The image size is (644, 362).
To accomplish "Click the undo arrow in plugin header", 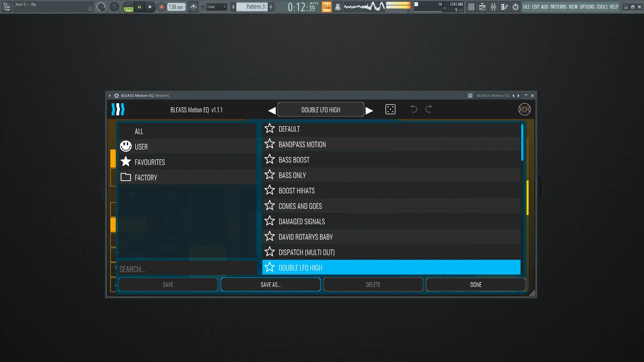I will (x=414, y=109).
